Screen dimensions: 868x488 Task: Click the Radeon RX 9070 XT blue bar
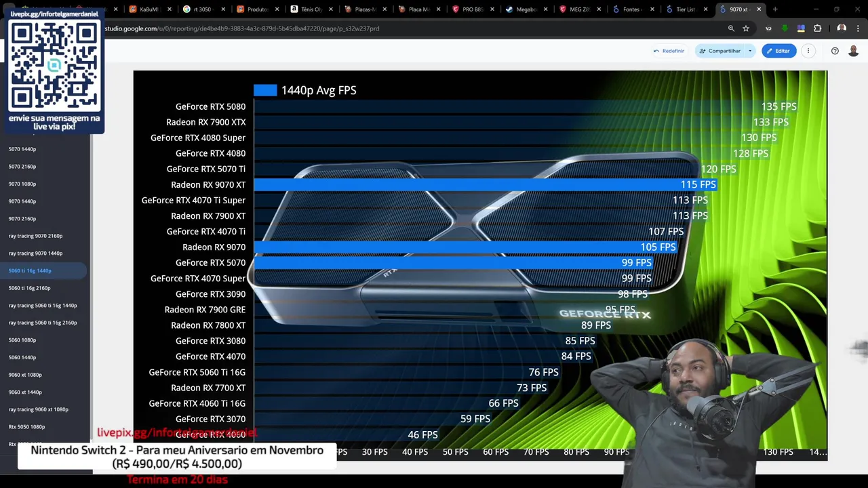point(485,184)
